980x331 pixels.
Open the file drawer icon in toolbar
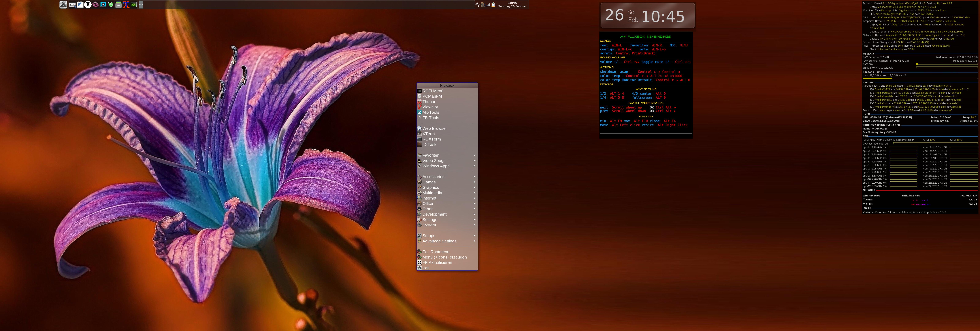(x=118, y=5)
